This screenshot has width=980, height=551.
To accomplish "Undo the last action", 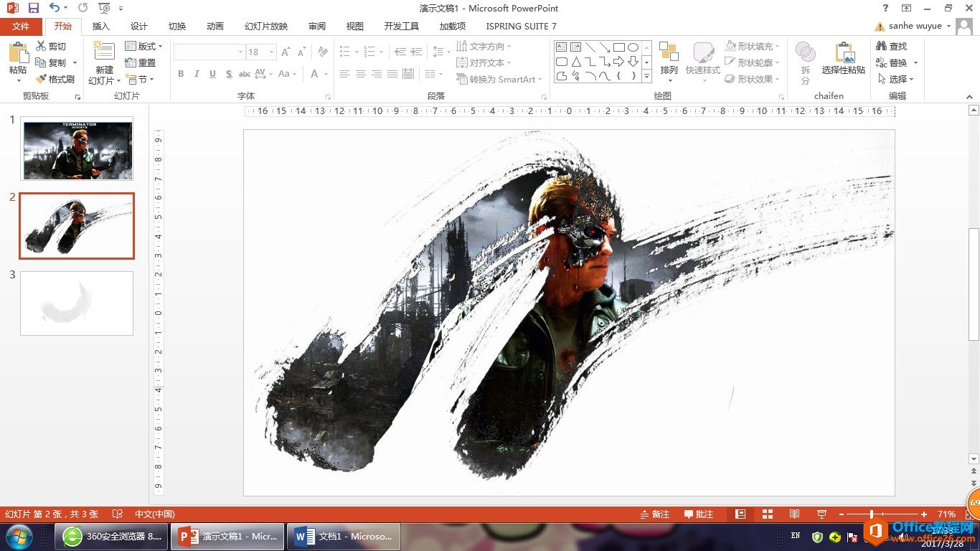I will 55,8.
